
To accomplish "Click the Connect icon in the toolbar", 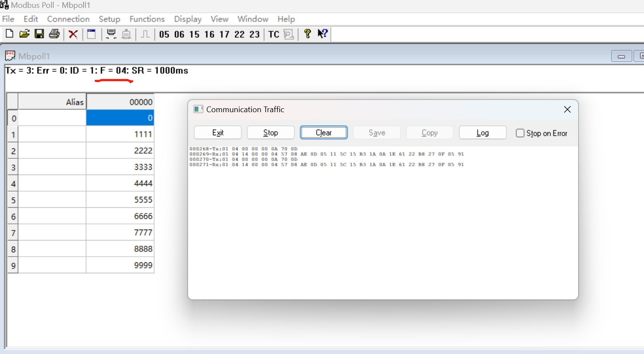I will [x=111, y=34].
